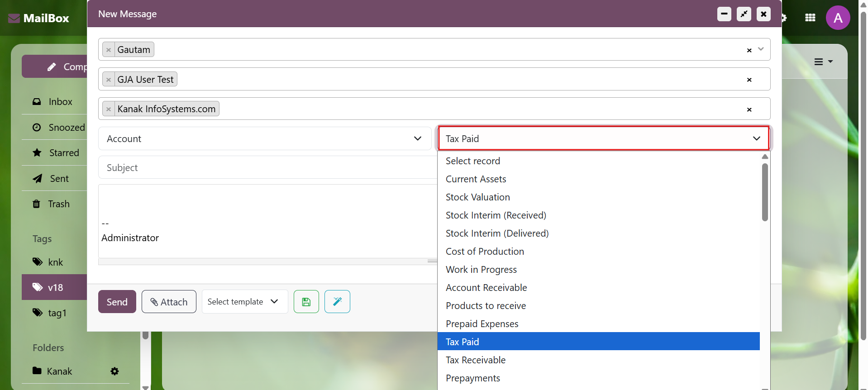Open the apps grid menu icon
The width and height of the screenshot is (868, 390).
click(811, 18)
